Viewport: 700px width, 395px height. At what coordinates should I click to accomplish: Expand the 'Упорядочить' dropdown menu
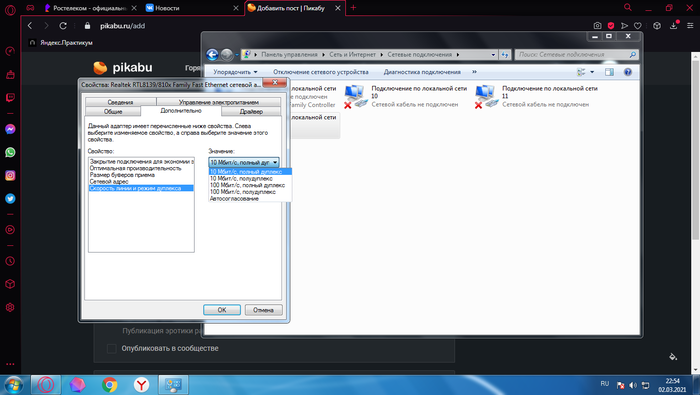click(235, 72)
